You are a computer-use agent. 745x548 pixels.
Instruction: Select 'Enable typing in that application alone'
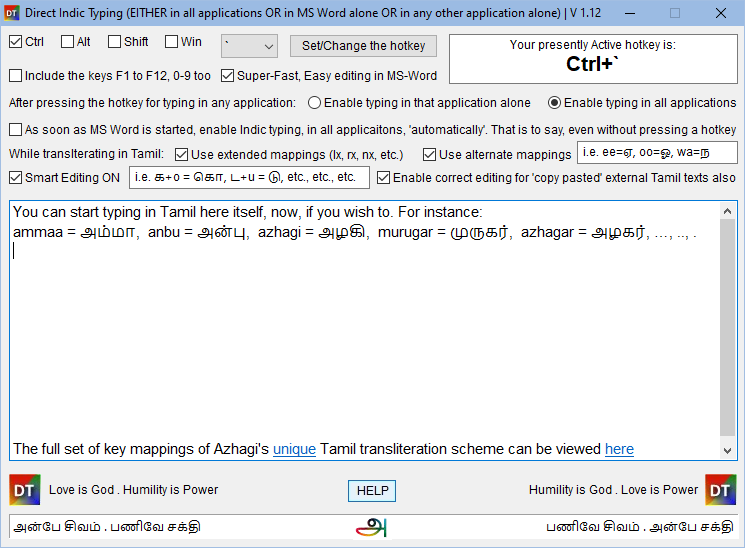(314, 103)
